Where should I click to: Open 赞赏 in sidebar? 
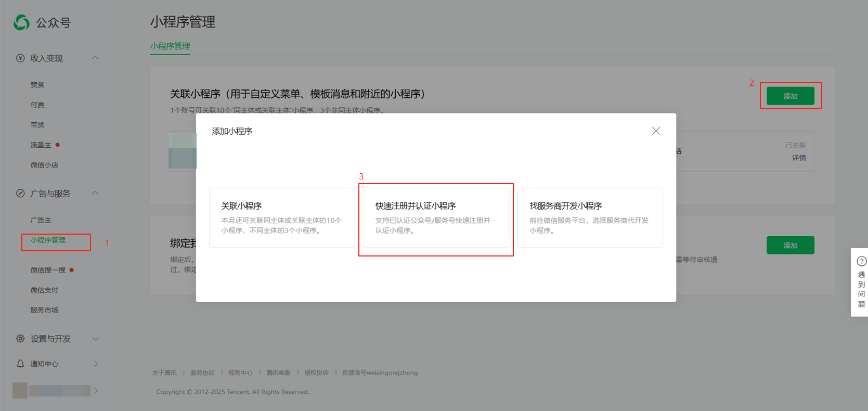point(37,85)
